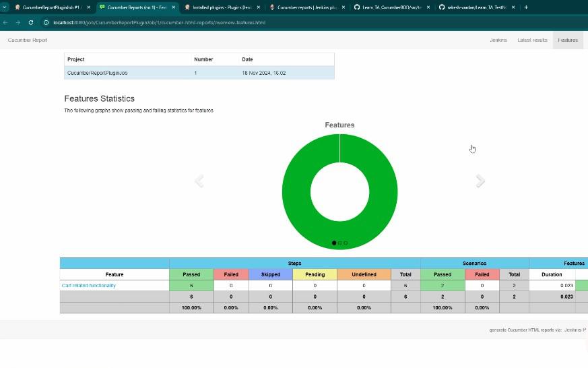Sort by Undefined column header
The image size is (588, 368).
click(x=364, y=274)
